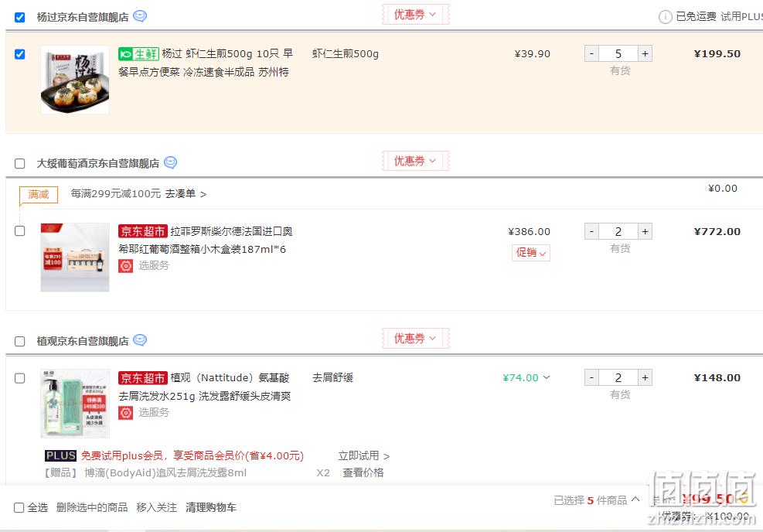The width and height of the screenshot is (763, 532).
Task: Decrease quantity of 虾仁生煎 item
Action: tap(591, 53)
